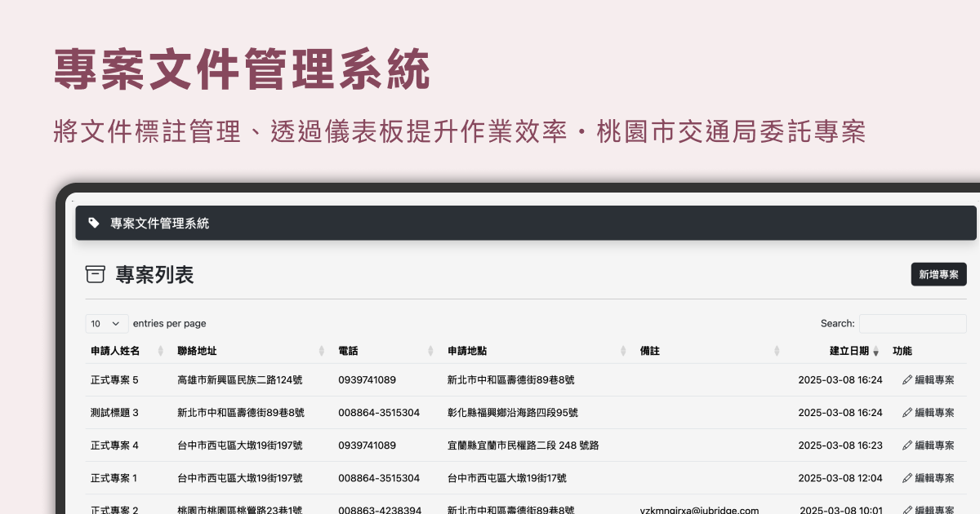Click phone number 008864-3515304 in 測試標題 3 row
The height and width of the screenshot is (514, 980).
point(379,413)
